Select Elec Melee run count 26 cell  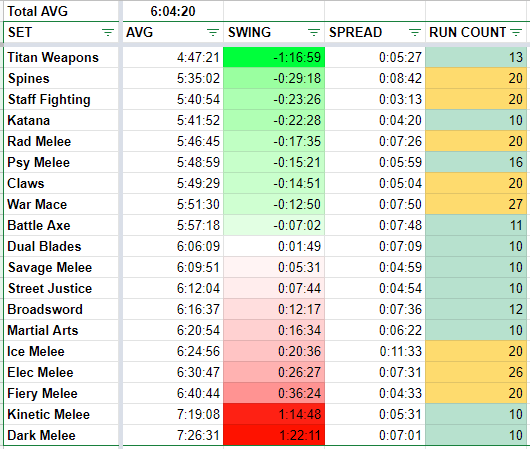476,372
